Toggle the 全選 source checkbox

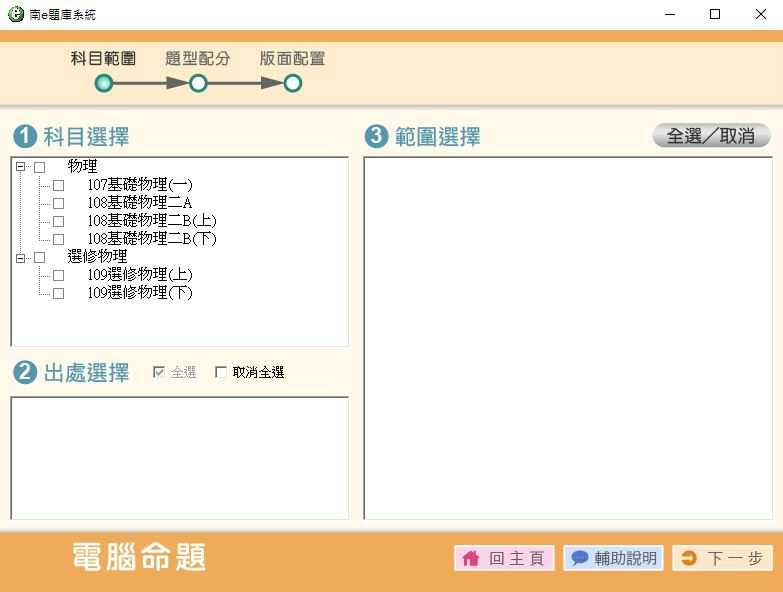point(159,372)
